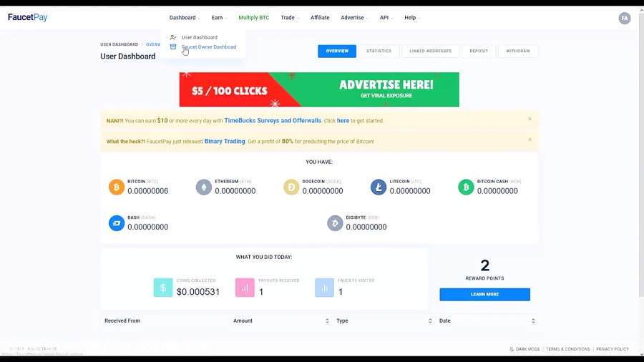Open the Binary Trading link
The height and width of the screenshot is (362, 644).
[x=225, y=141]
